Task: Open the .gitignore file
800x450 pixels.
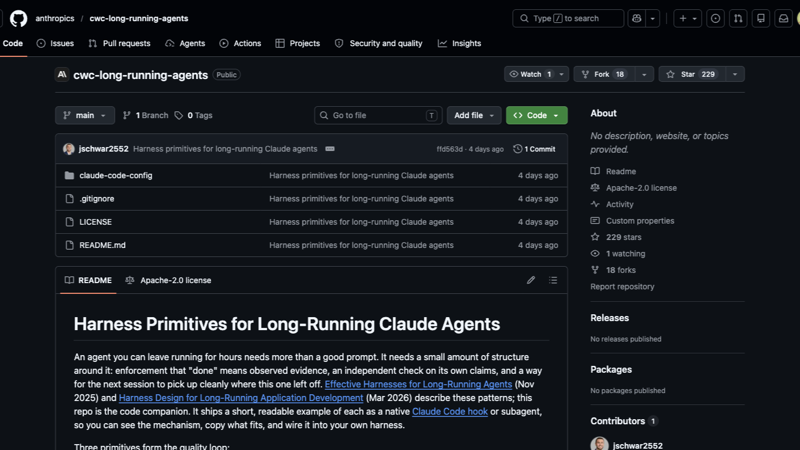Action: [x=97, y=198]
